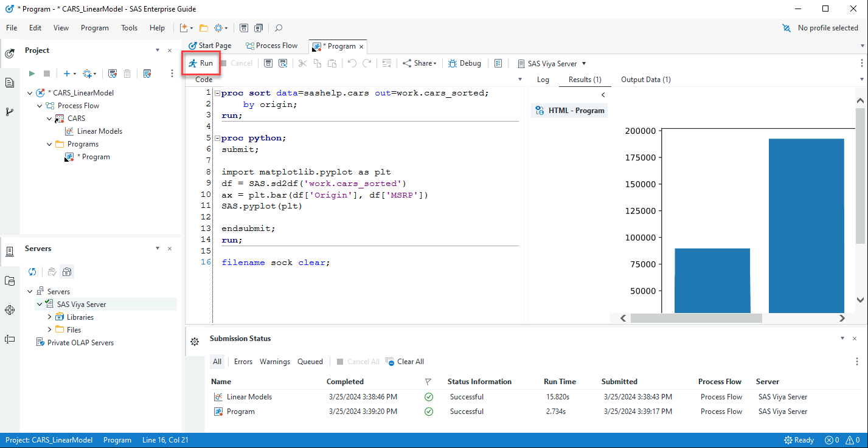The height and width of the screenshot is (448, 868).
Task: Toggle the Warnings filter in Submission Status
Action: [275, 362]
